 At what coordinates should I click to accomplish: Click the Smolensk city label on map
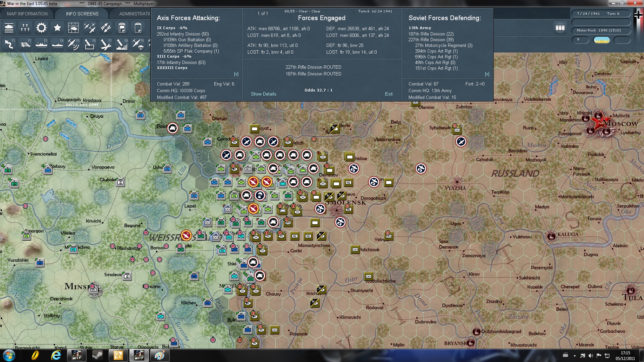click(345, 202)
